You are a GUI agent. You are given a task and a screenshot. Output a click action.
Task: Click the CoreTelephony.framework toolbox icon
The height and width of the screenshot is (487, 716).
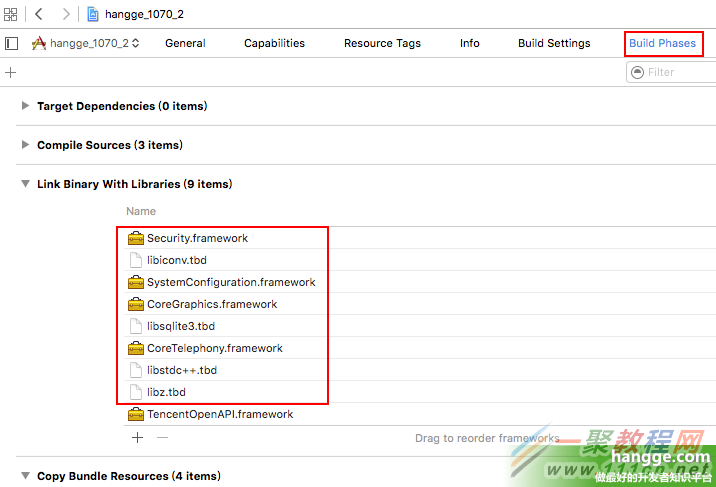tap(136, 348)
